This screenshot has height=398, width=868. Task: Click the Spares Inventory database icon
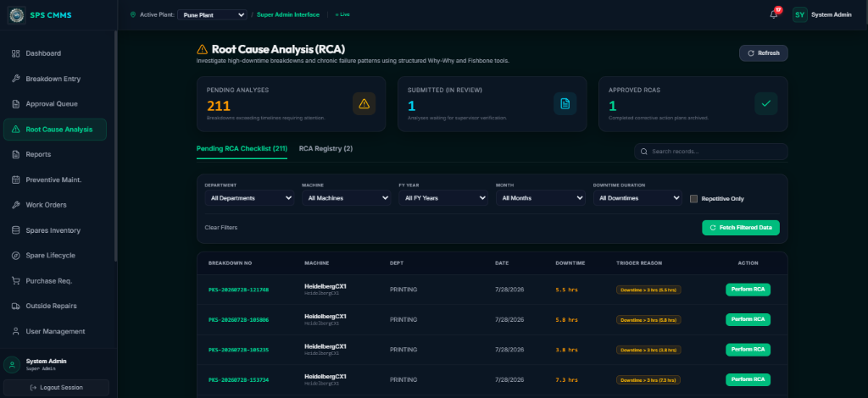[x=15, y=230]
